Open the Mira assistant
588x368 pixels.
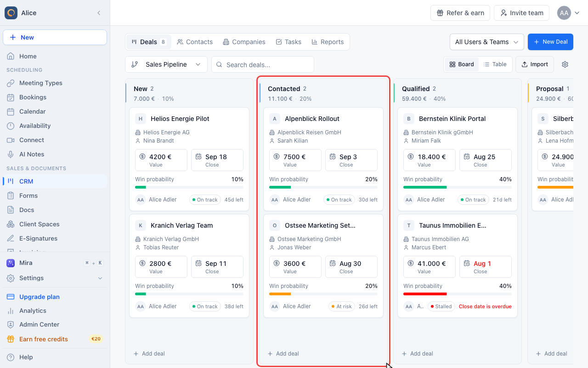(55, 263)
